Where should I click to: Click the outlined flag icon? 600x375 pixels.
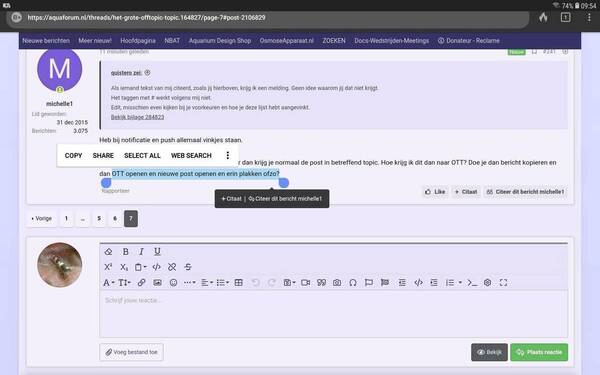click(x=368, y=283)
